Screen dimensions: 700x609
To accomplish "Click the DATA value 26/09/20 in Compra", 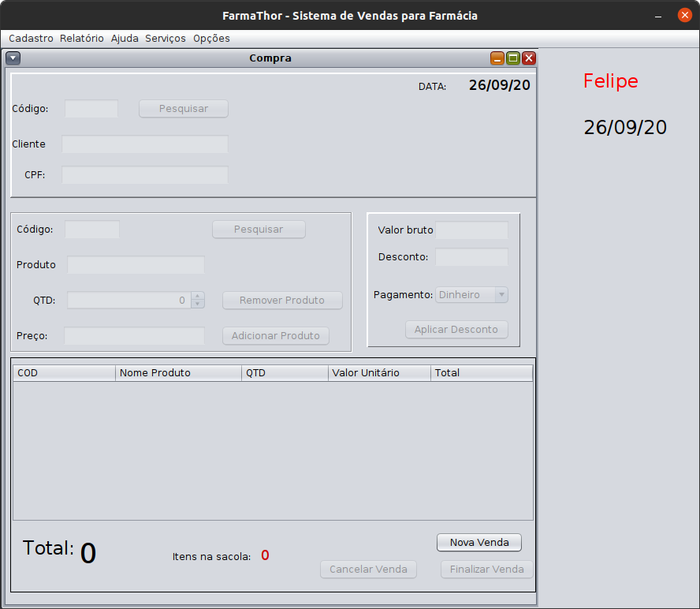I will [x=500, y=85].
